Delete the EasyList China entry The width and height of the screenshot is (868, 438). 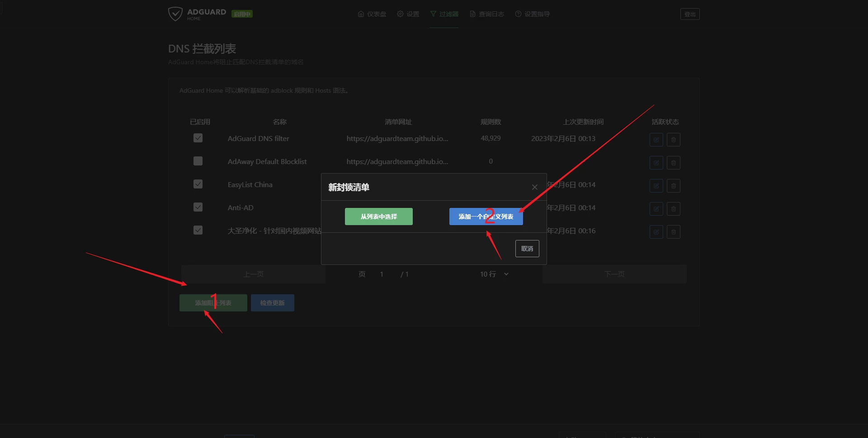pyautogui.click(x=674, y=186)
